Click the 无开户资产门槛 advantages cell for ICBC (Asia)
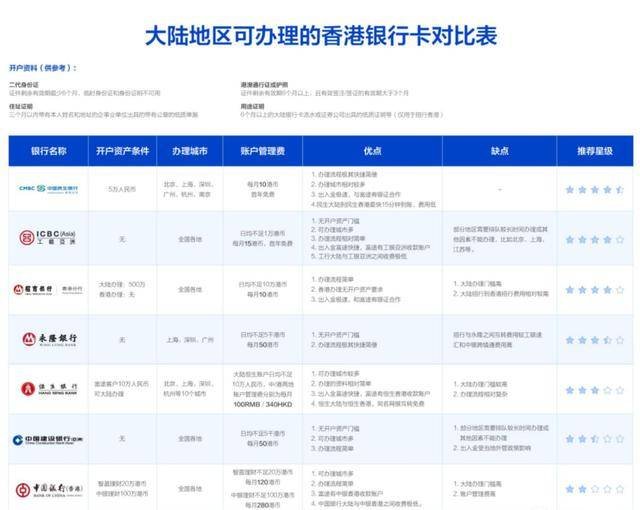This screenshot has width=640, height=510. point(371,238)
